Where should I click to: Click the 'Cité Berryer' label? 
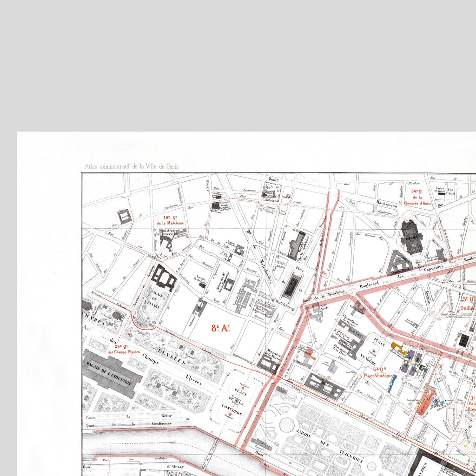click(x=266, y=302)
